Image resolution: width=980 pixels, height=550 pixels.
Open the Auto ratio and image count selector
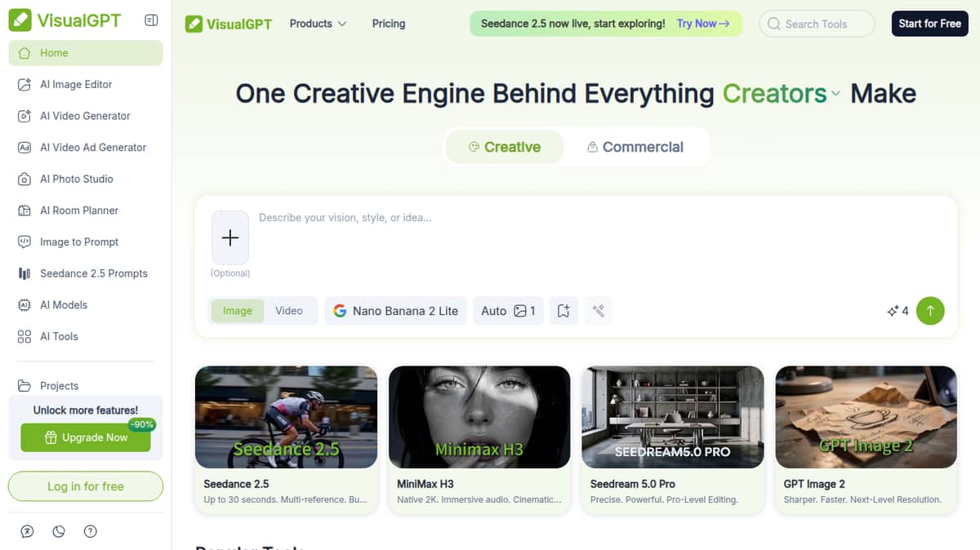(508, 311)
